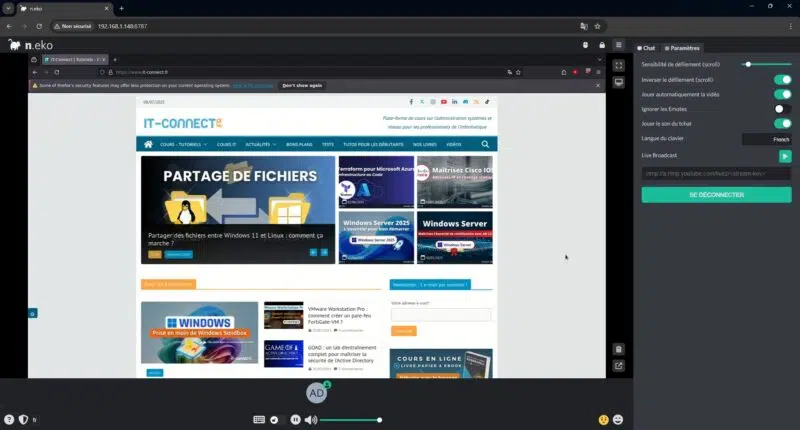Change screen resolution via monitor icon
800x430 pixels.
(619, 82)
